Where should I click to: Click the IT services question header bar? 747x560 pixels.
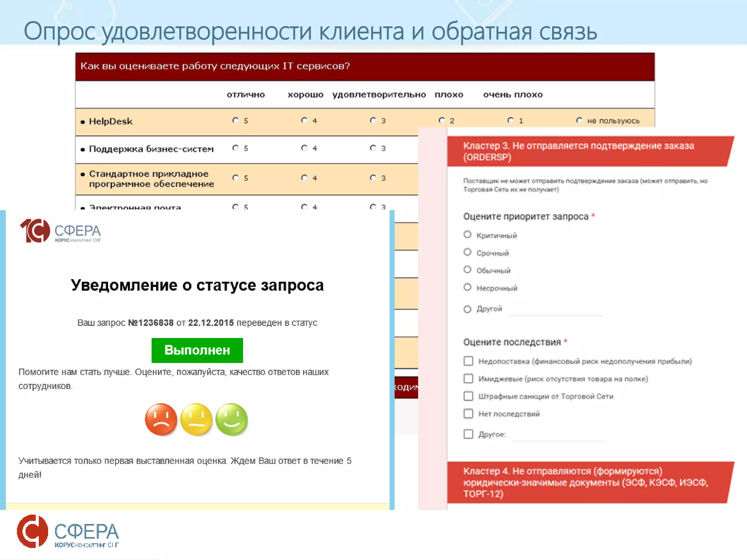(365, 67)
